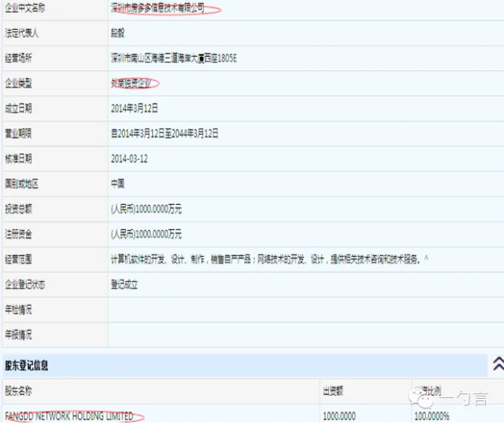Click the 核准日期 label
504x424 pixels.
click(x=18, y=158)
